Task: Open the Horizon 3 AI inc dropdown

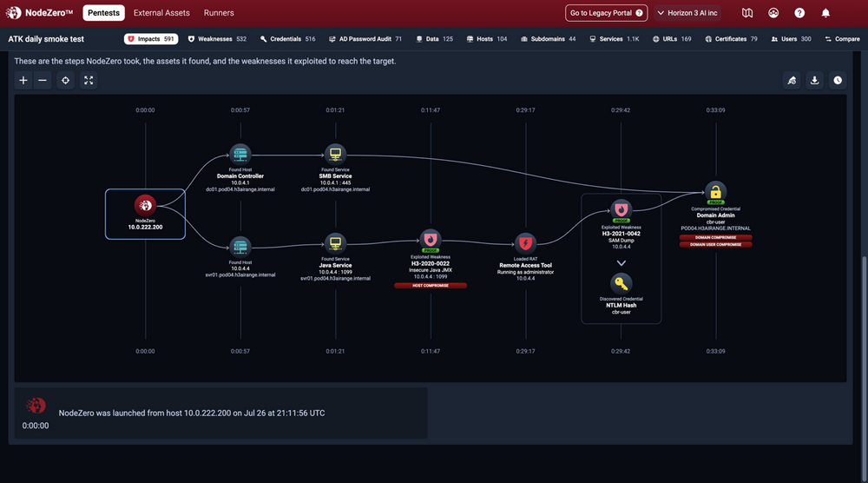Action: click(687, 13)
